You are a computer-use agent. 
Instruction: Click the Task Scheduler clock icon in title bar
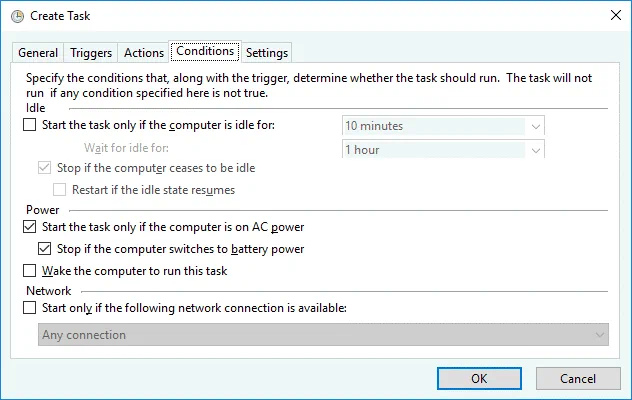[x=17, y=17]
